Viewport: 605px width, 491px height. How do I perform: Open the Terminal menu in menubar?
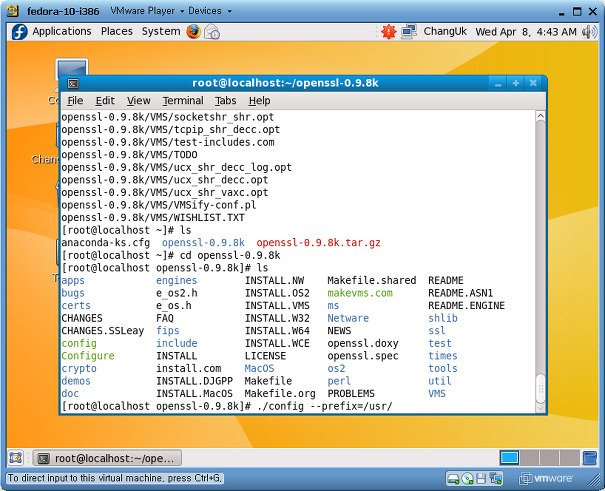point(183,101)
